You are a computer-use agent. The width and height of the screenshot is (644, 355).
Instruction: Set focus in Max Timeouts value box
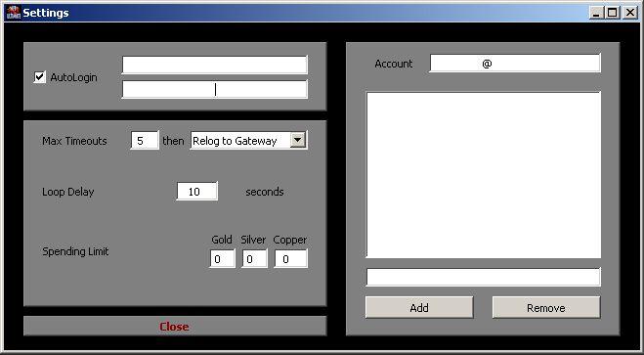[x=145, y=141]
